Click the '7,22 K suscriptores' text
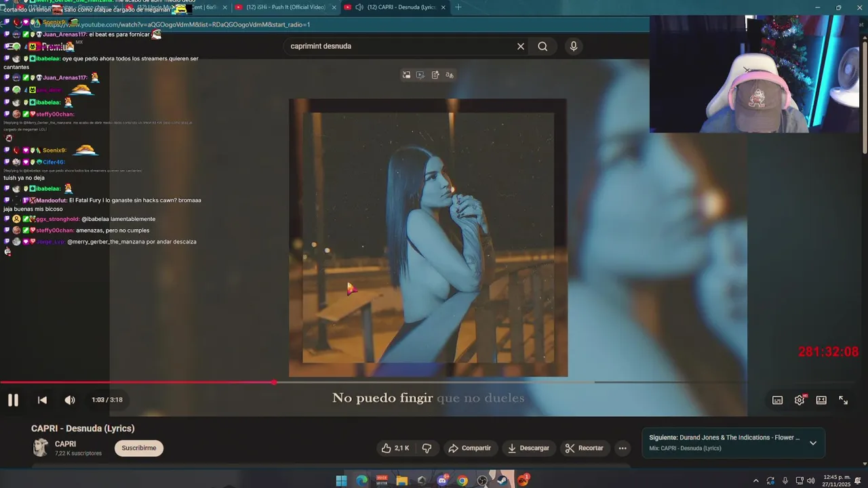The height and width of the screenshot is (488, 868). [x=78, y=453]
